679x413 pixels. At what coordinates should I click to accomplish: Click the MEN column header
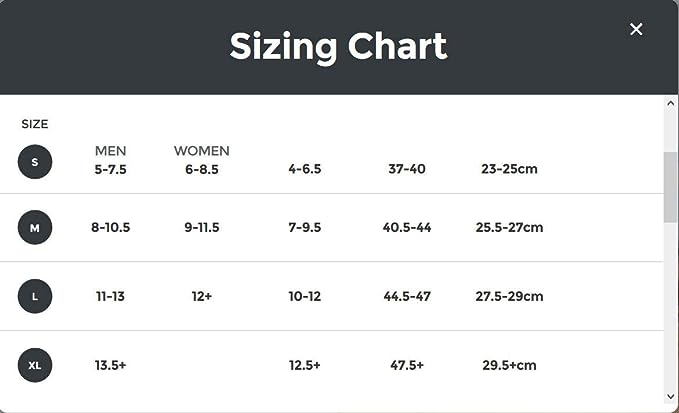[x=110, y=151]
